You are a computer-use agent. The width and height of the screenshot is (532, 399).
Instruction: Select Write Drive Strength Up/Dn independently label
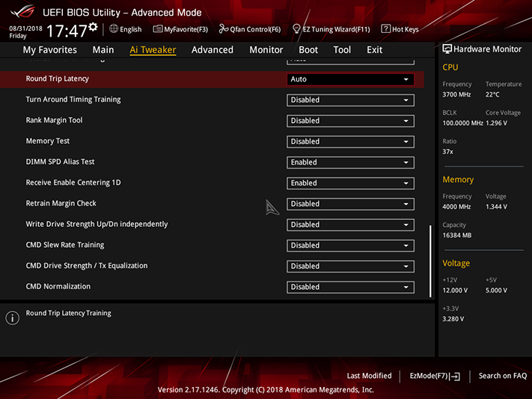point(97,224)
